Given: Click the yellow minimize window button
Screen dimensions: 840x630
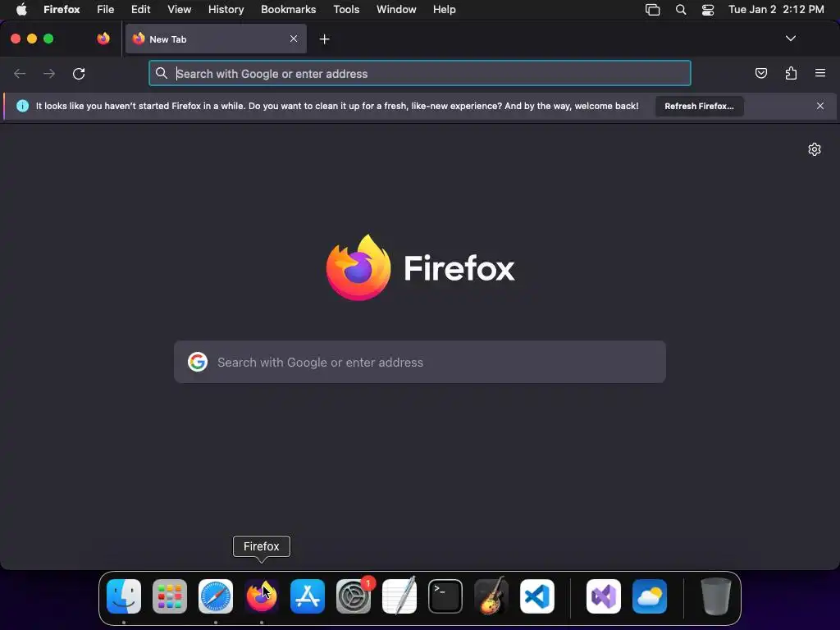Looking at the screenshot, I should point(32,39).
